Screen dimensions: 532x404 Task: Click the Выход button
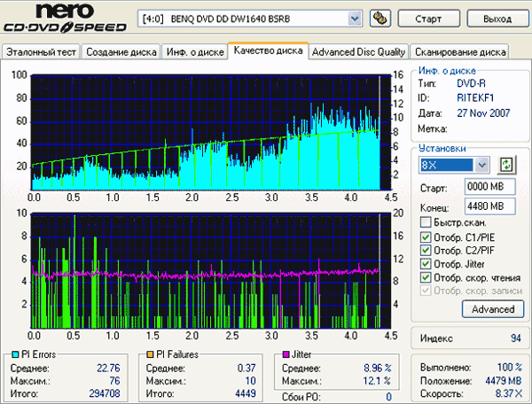click(x=497, y=19)
